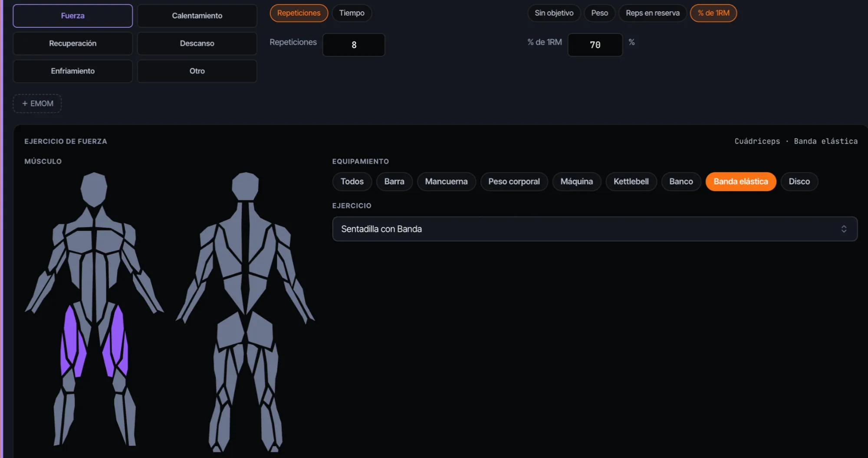Filter equipment by Todos
Viewport: 868px width, 458px height.
pyautogui.click(x=352, y=181)
